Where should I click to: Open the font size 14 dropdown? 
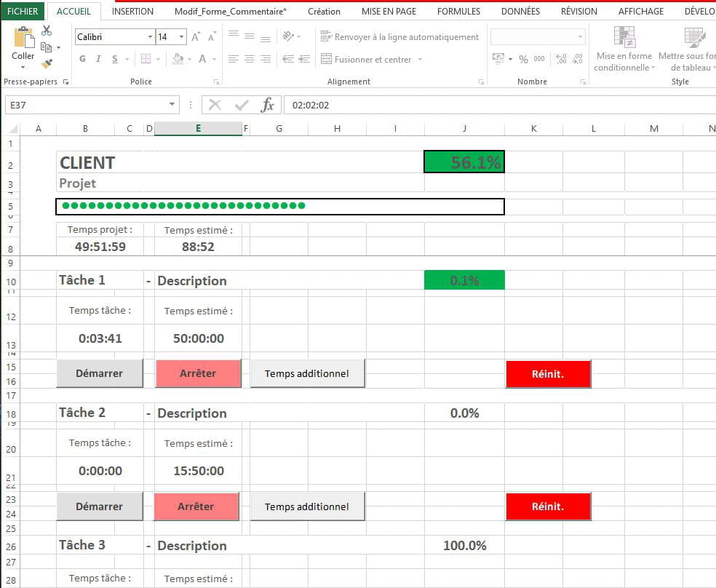(181, 36)
